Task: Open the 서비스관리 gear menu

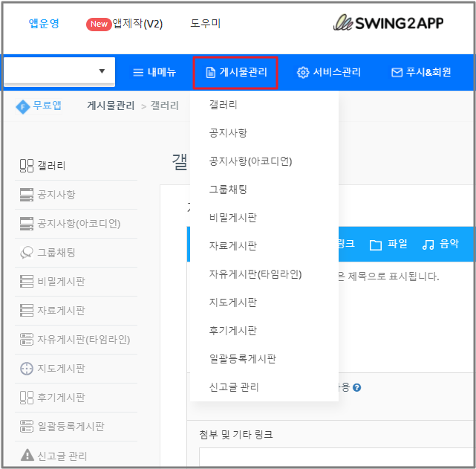Action: pyautogui.click(x=329, y=72)
